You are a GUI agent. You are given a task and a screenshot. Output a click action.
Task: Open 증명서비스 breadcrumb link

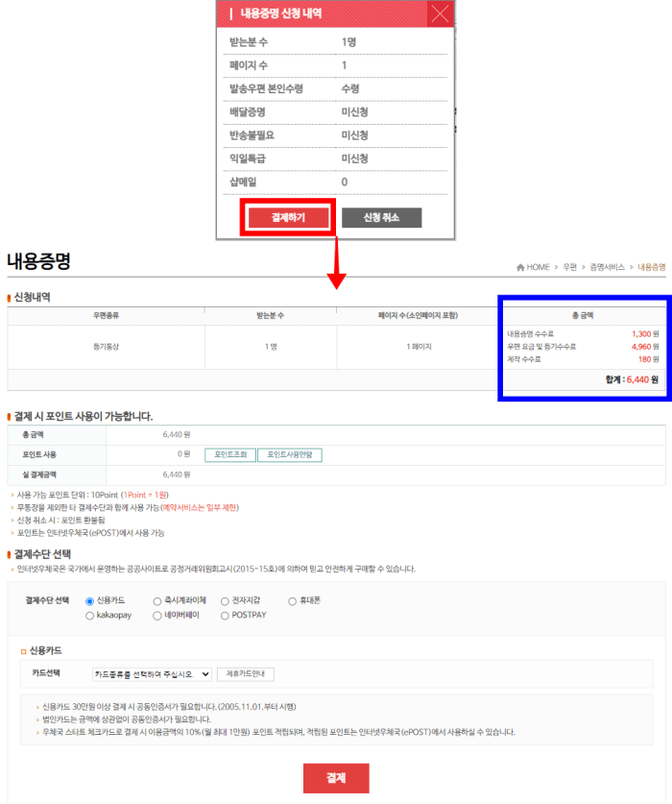click(x=607, y=267)
